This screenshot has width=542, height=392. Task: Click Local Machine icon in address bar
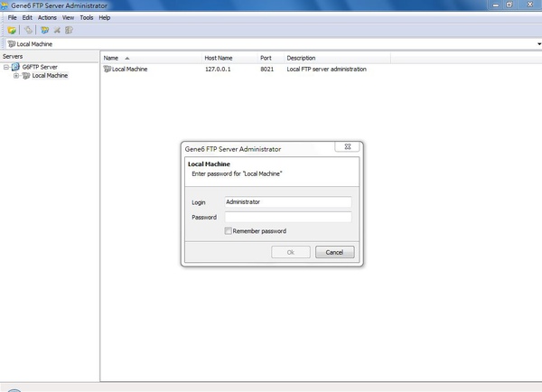12,44
